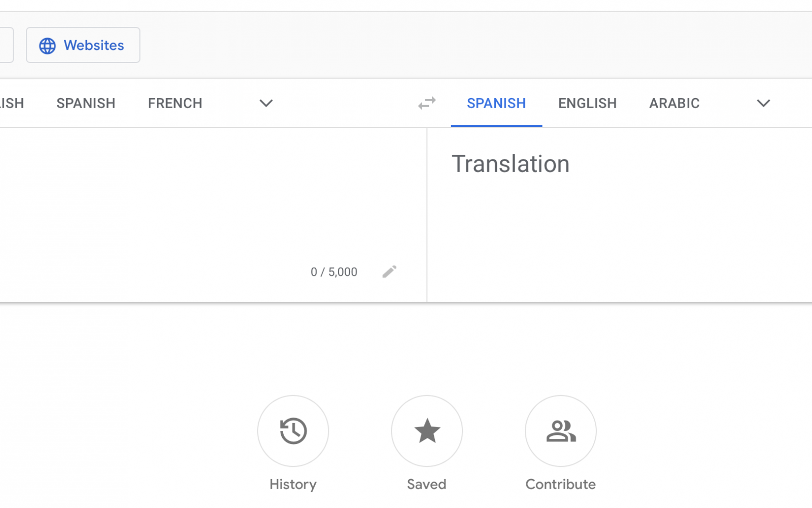Expand the target language list chevron
The height and width of the screenshot is (508, 812).
(x=763, y=103)
